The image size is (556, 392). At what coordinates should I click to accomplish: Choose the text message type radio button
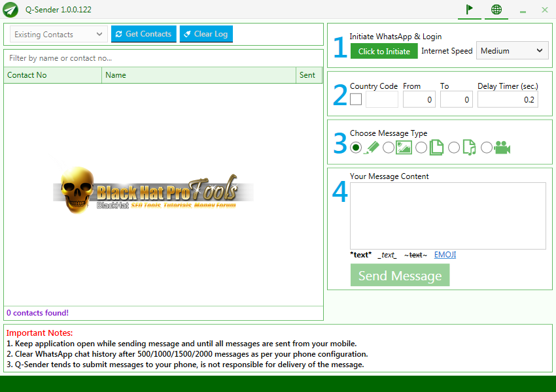coord(356,148)
